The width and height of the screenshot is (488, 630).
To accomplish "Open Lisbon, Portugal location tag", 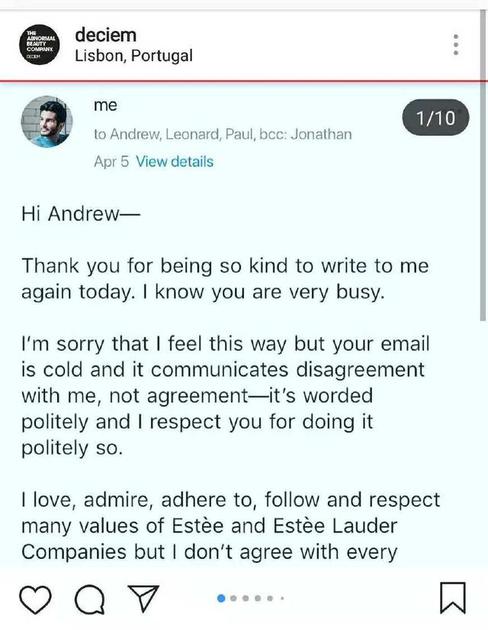I will pos(134,55).
